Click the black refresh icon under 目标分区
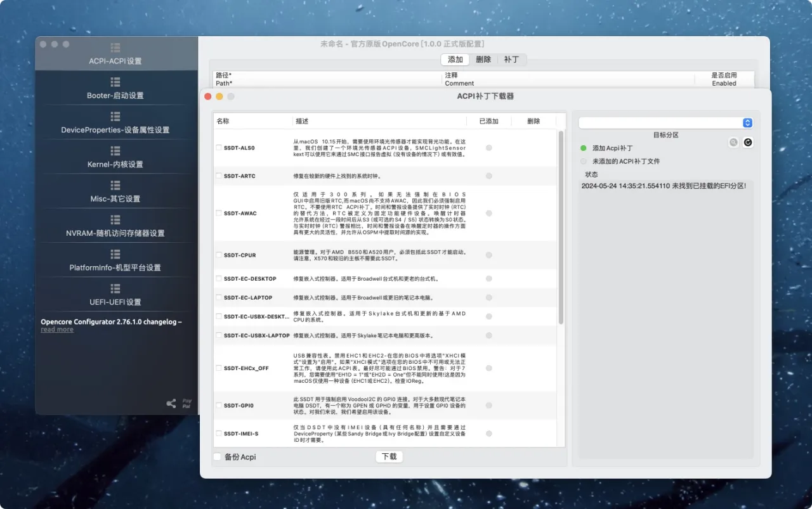Image resolution: width=812 pixels, height=509 pixels. [x=748, y=143]
